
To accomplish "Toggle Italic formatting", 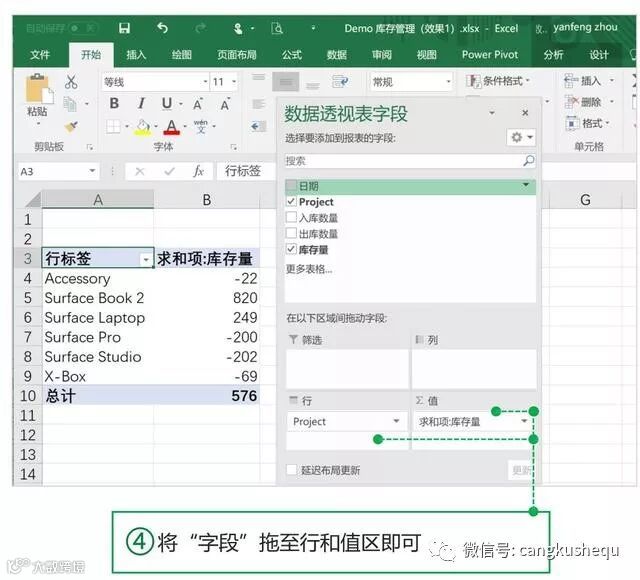I will (141, 104).
